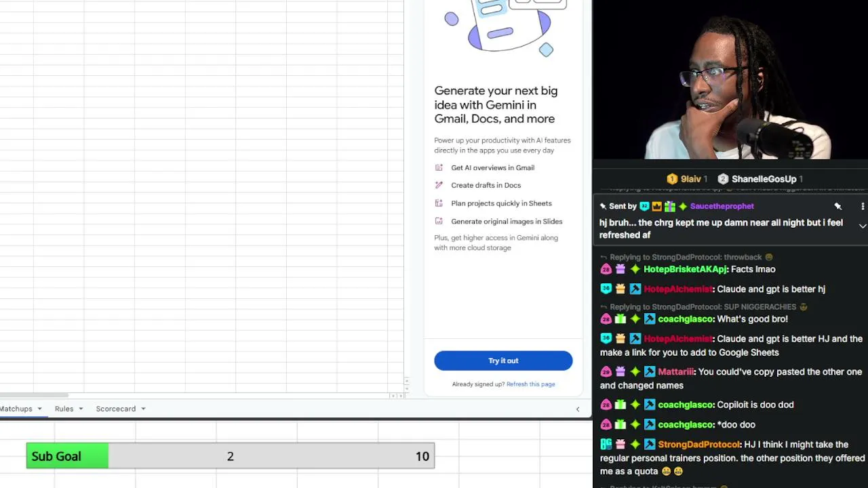Open top gifter ShanelleGosUp's name
Image resolution: width=868 pixels, height=488 pixels.
point(764,179)
